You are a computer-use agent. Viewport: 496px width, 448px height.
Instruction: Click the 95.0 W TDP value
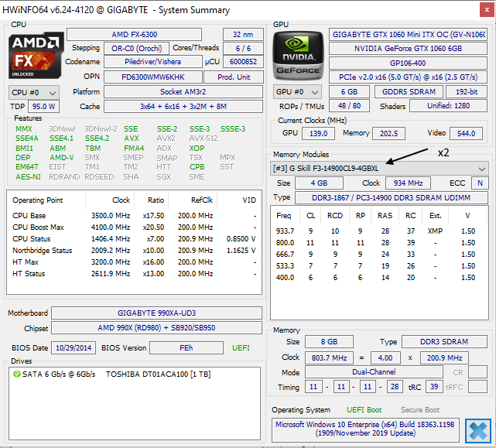43,107
